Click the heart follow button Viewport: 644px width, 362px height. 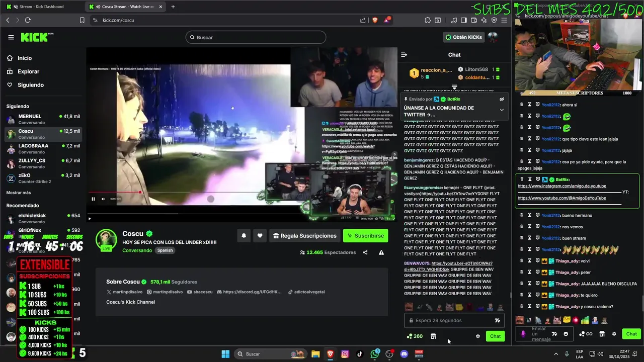click(260, 236)
